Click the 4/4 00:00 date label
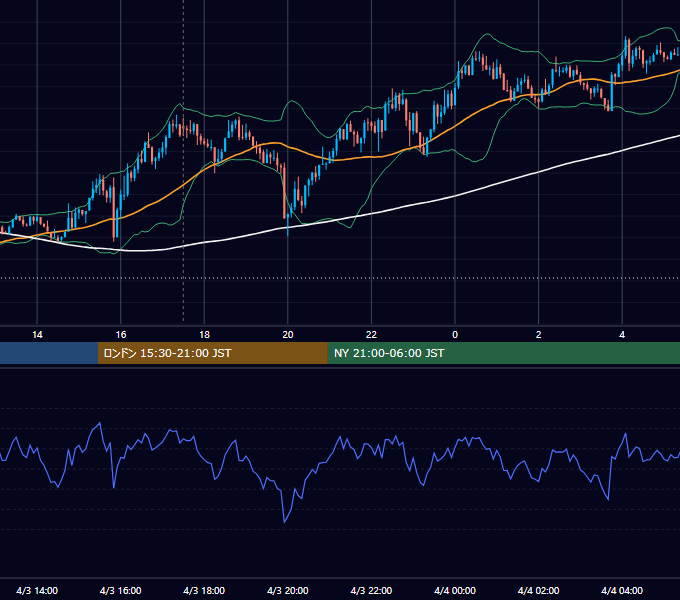The height and width of the screenshot is (600, 680). pos(455,590)
